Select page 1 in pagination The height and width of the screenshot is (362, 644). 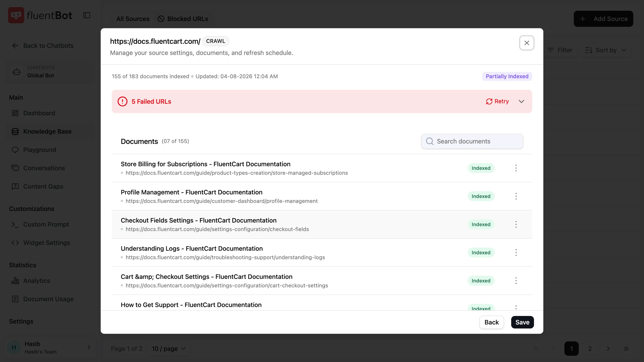pyautogui.click(x=571, y=349)
